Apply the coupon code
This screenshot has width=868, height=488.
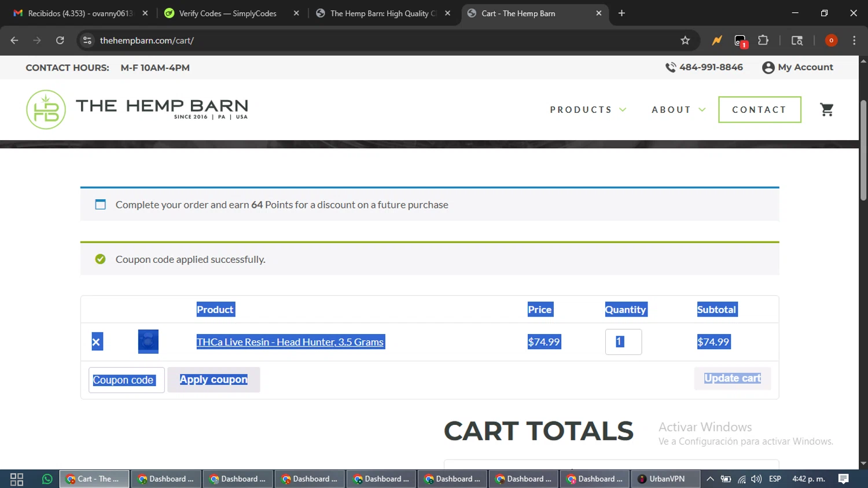click(214, 380)
